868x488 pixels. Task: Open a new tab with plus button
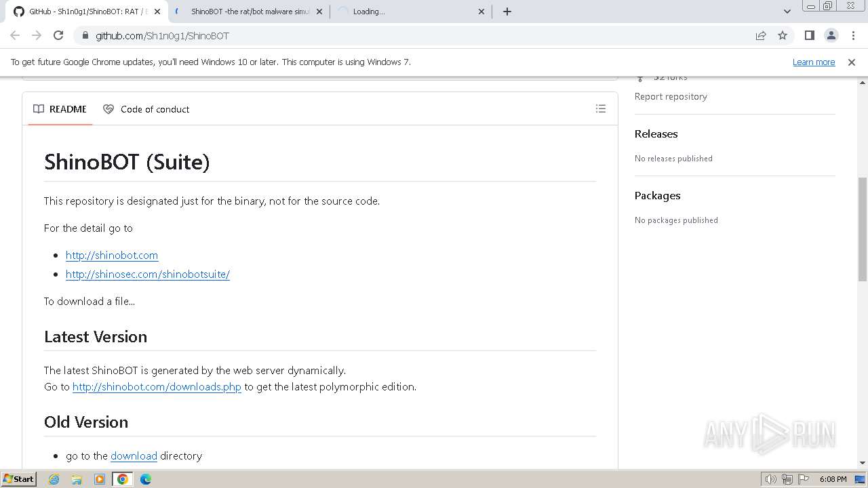[x=507, y=12]
